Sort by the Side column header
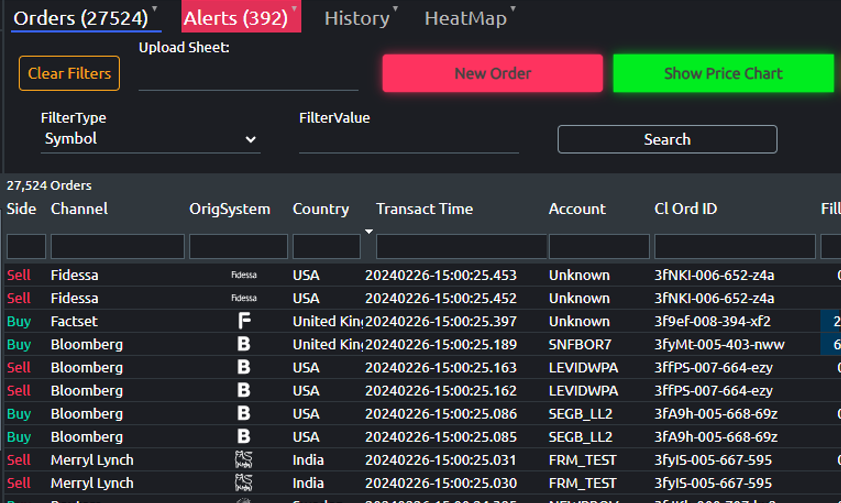This screenshot has width=841, height=503. 21,209
